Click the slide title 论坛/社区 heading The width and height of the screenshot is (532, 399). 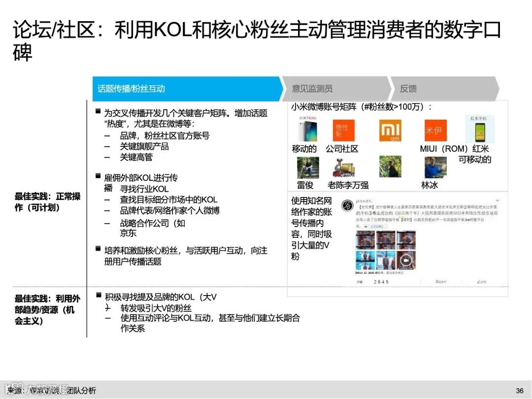point(257,40)
